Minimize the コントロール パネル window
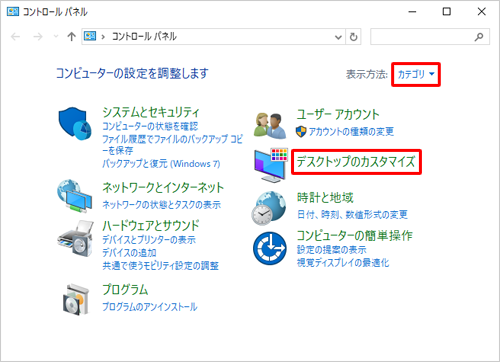This screenshot has height=362, width=500. pos(412,12)
